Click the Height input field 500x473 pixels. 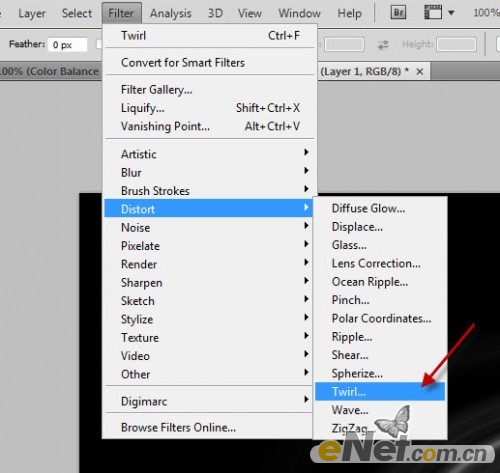456,44
